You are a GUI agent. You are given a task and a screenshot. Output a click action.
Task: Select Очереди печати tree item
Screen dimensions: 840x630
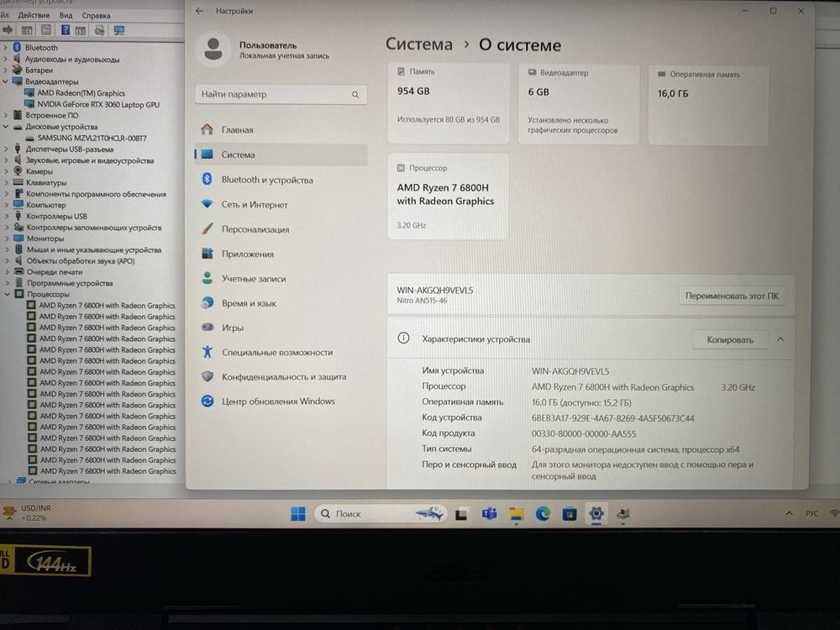tap(55, 272)
